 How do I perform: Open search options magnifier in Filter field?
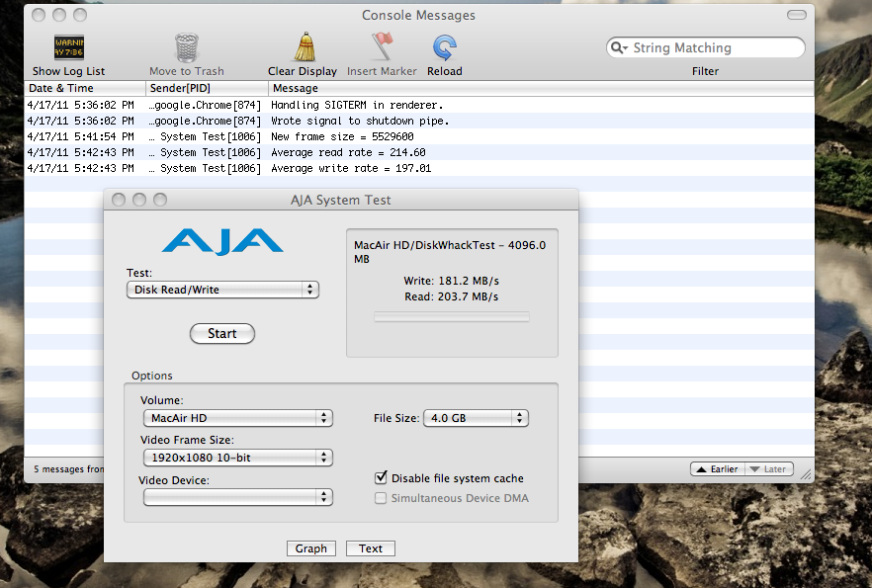coord(619,47)
